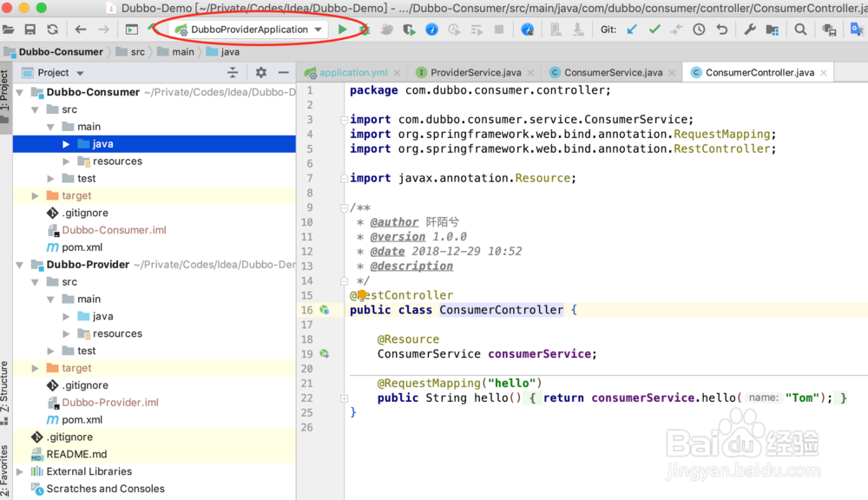The image size is (868, 500).
Task: Toggle Javadoc fold marker at line 9
Action: (344, 207)
